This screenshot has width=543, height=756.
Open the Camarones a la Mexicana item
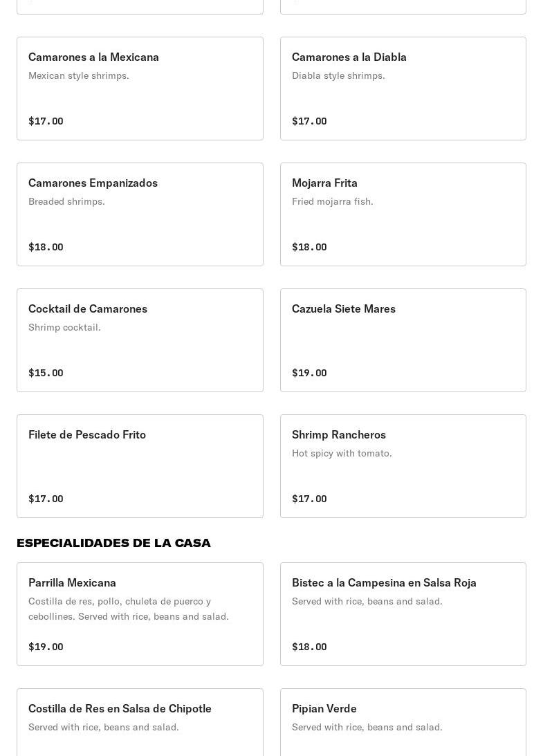[x=140, y=89]
